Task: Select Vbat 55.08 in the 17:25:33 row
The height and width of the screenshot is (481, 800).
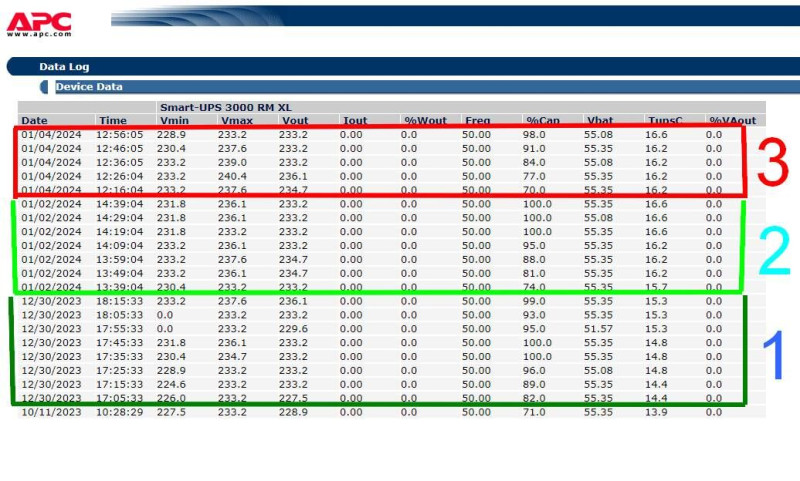Action: [x=598, y=370]
